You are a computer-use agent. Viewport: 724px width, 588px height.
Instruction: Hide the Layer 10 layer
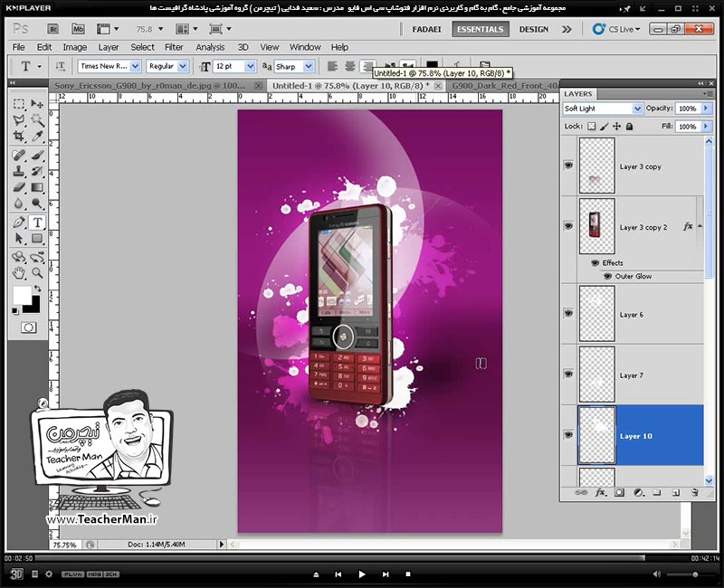568,434
